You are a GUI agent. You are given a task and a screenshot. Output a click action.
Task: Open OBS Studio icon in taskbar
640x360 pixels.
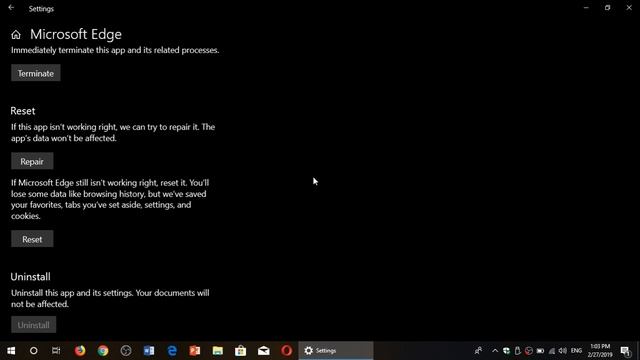[126, 351]
